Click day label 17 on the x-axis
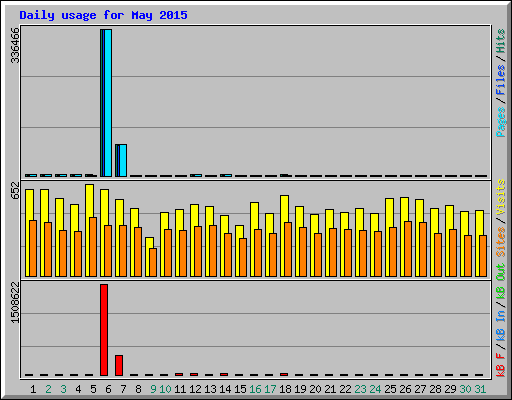The width and height of the screenshot is (512, 400). (x=270, y=389)
